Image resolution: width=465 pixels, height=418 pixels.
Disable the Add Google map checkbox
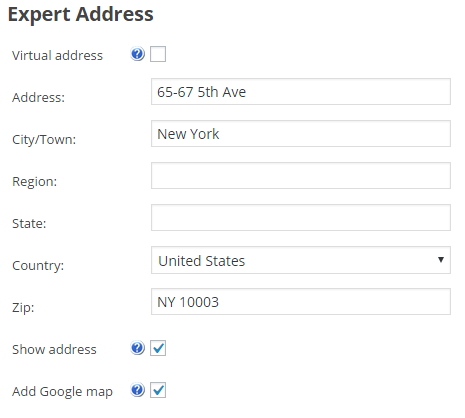point(158,390)
